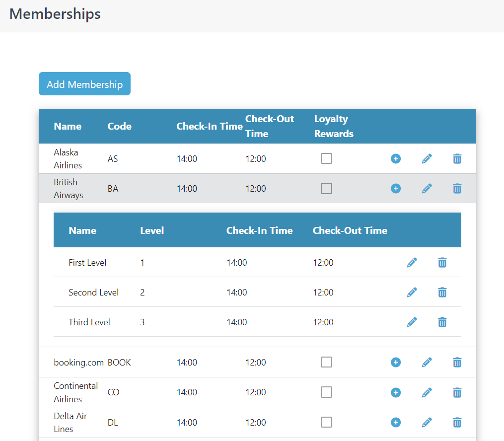
Task: Toggle Loyalty Rewards checkbox for British Airways
Action: (x=326, y=189)
